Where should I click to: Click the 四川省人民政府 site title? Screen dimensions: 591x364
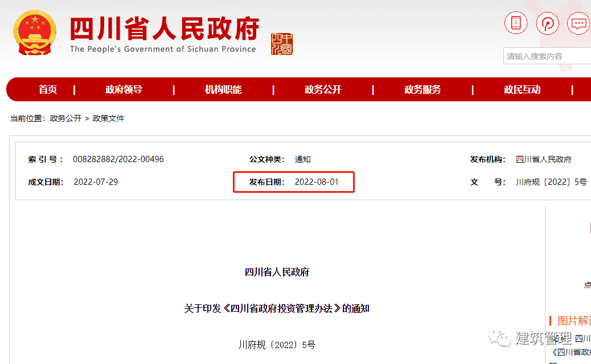coord(164,28)
